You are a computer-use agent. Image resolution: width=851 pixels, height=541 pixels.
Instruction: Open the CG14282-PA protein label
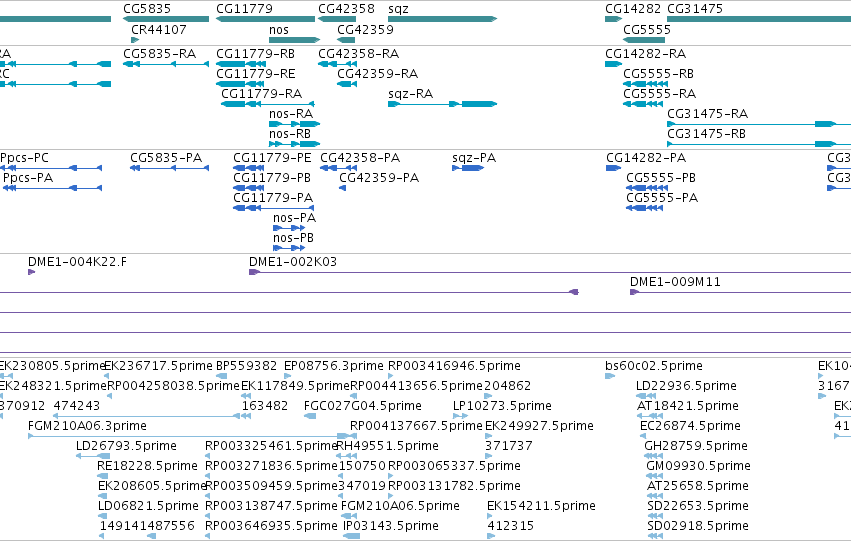coord(646,158)
